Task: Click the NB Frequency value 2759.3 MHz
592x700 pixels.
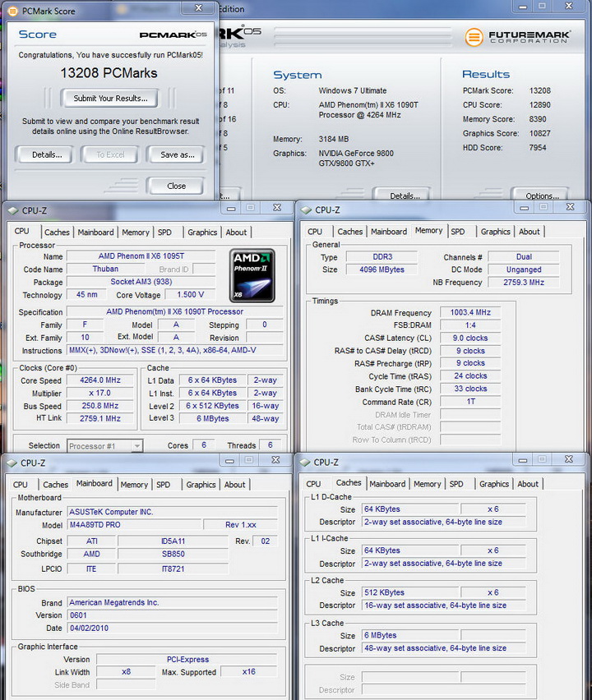Action: [x=524, y=282]
